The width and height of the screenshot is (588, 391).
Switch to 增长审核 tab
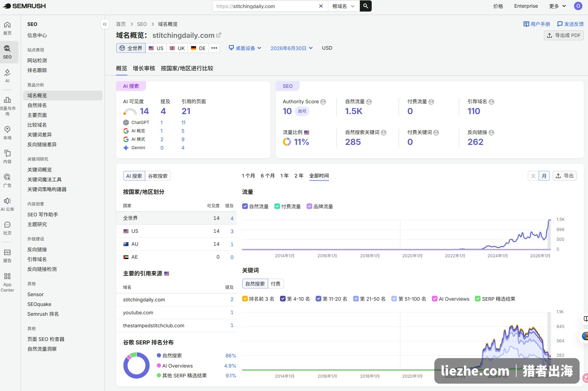[144, 68]
